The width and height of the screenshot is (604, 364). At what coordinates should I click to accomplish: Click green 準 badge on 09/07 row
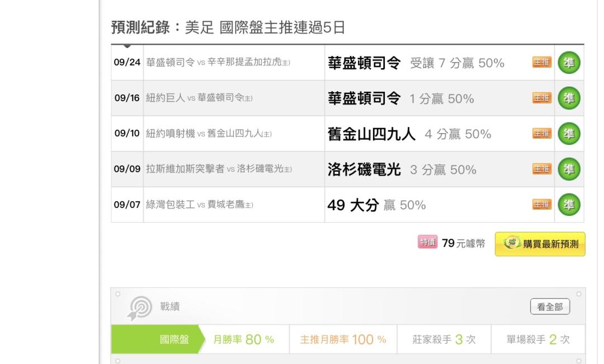(569, 204)
